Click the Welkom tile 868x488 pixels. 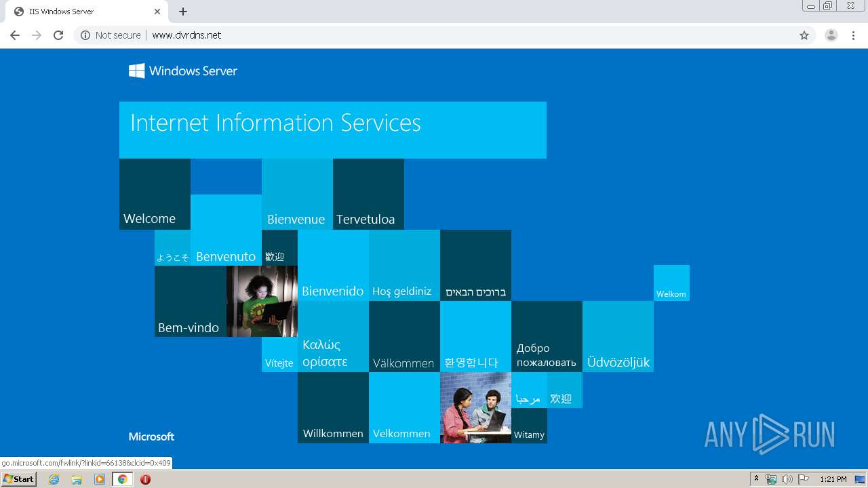coord(671,283)
